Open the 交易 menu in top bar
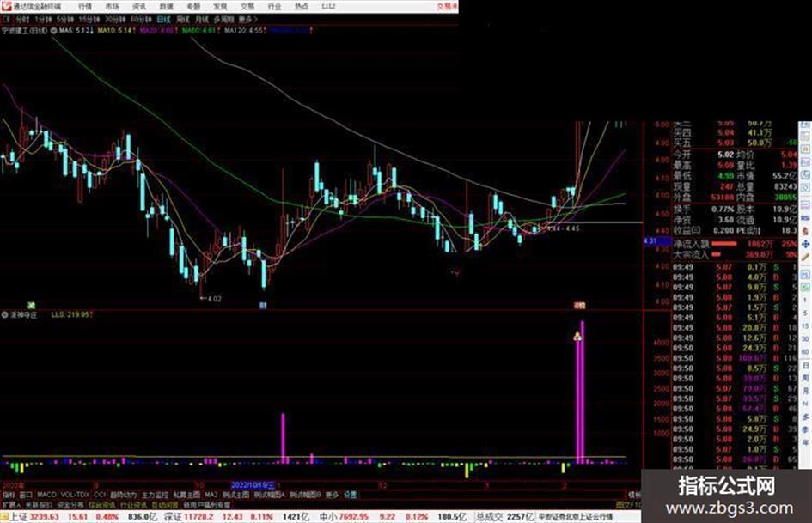Image resolution: width=812 pixels, height=523 pixels. pyautogui.click(x=247, y=7)
